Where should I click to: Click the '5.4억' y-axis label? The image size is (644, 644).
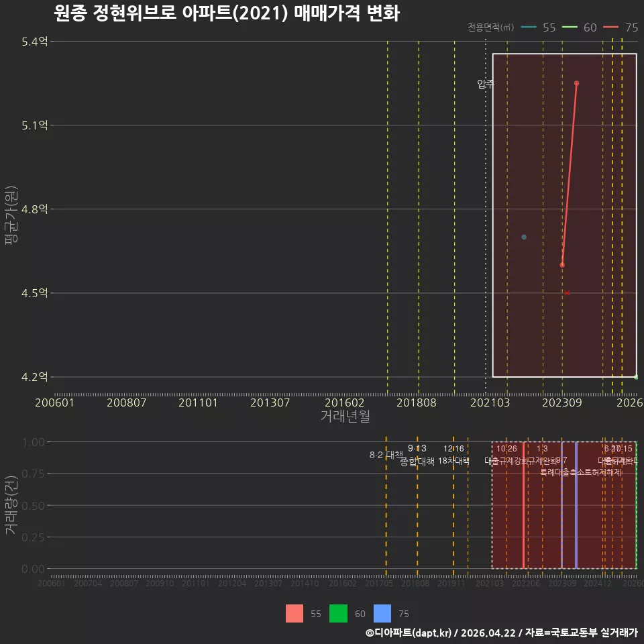click(x=34, y=42)
